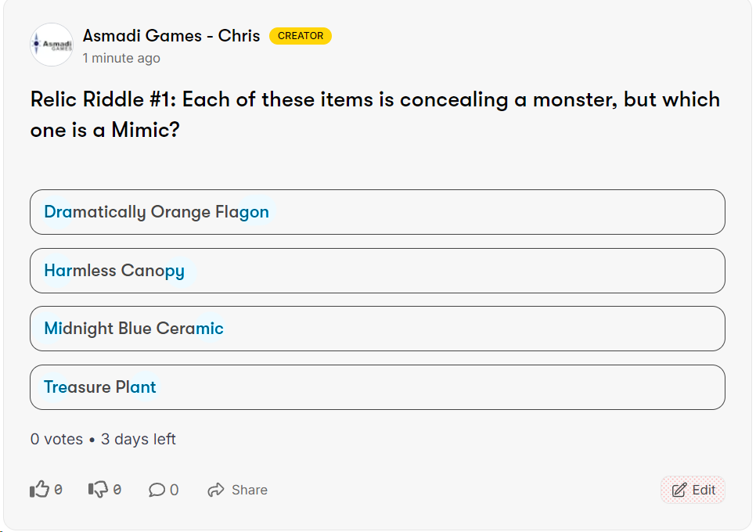Screen dimensions: 756x532
Task: Click the Relic Riddle #1 question text
Action: [x=375, y=114]
